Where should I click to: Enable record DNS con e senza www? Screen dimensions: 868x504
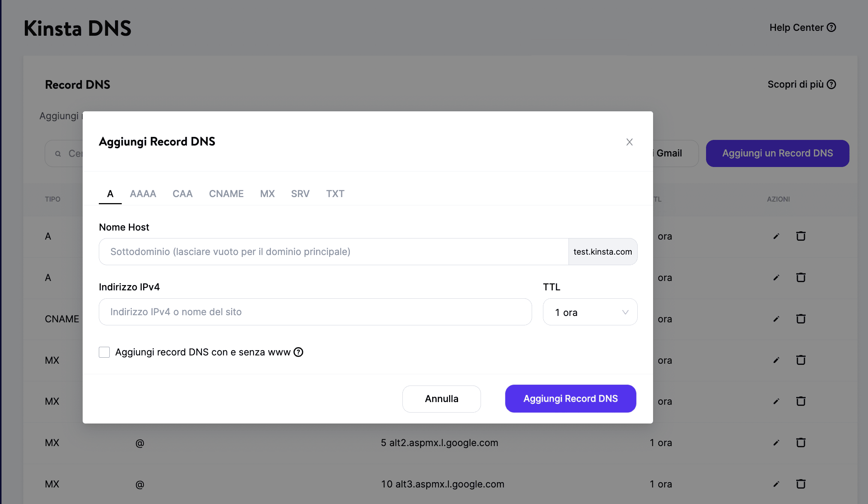click(104, 352)
